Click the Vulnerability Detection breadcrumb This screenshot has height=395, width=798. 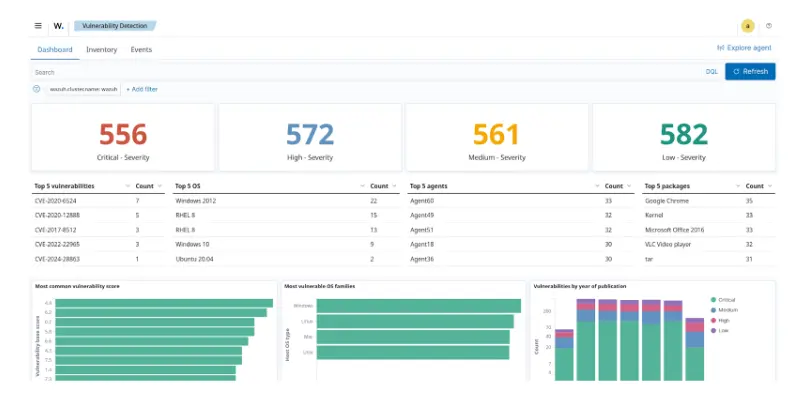(x=115, y=26)
